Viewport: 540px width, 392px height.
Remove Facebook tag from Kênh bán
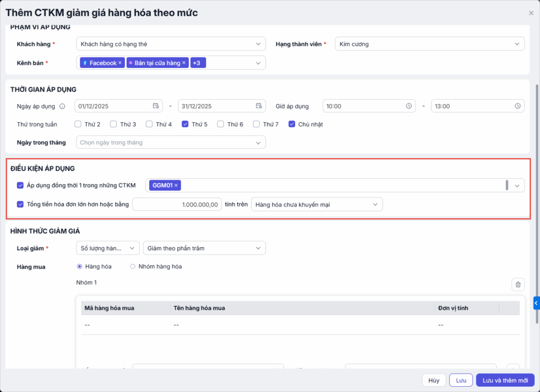[120, 63]
